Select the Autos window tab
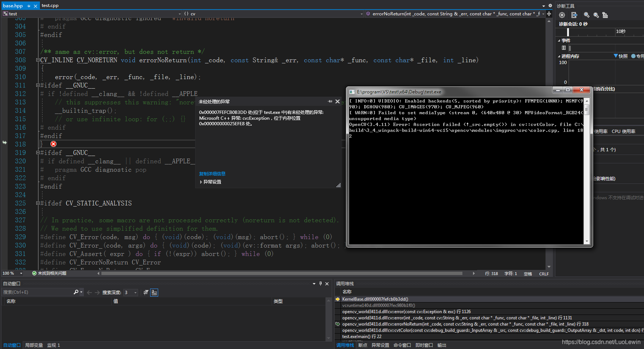This screenshot has height=349, width=644. pyautogui.click(x=12, y=345)
